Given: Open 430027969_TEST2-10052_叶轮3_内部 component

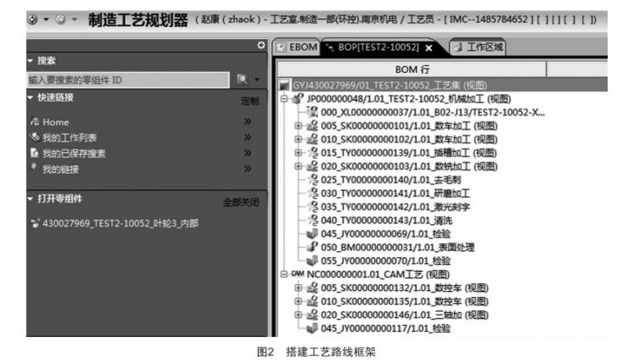Looking at the screenshot, I should tap(121, 223).
